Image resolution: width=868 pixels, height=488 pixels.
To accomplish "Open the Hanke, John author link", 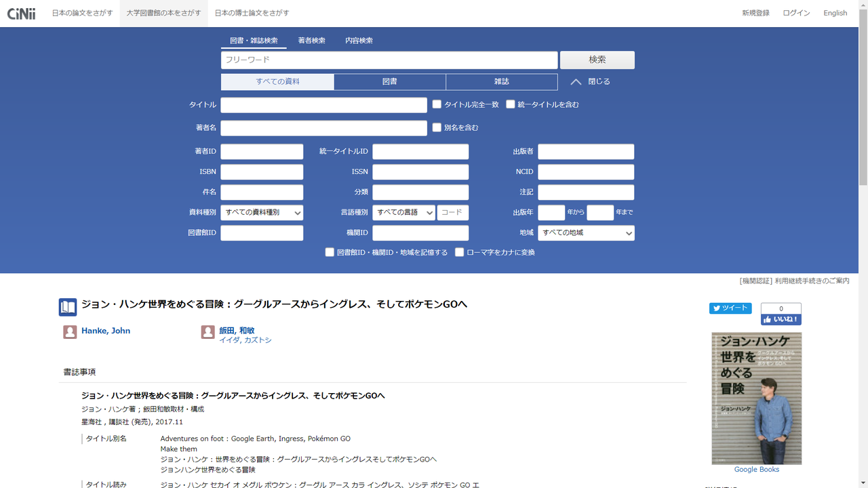I will click(x=106, y=331).
